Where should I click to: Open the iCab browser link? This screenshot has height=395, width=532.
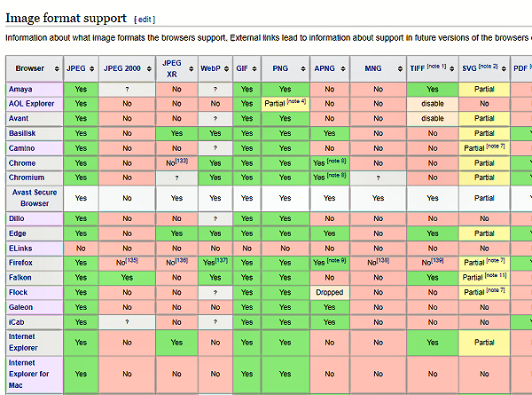[x=16, y=322]
